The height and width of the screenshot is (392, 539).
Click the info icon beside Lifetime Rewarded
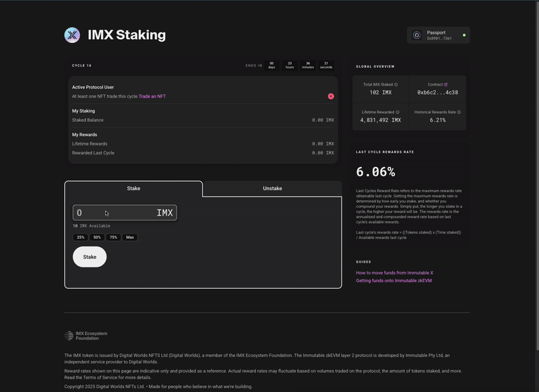pyautogui.click(x=398, y=112)
